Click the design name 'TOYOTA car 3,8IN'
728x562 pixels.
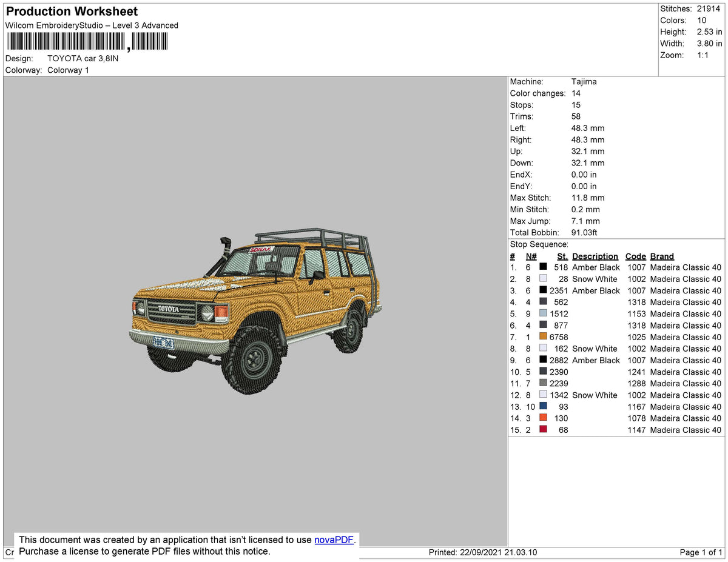pos(83,59)
